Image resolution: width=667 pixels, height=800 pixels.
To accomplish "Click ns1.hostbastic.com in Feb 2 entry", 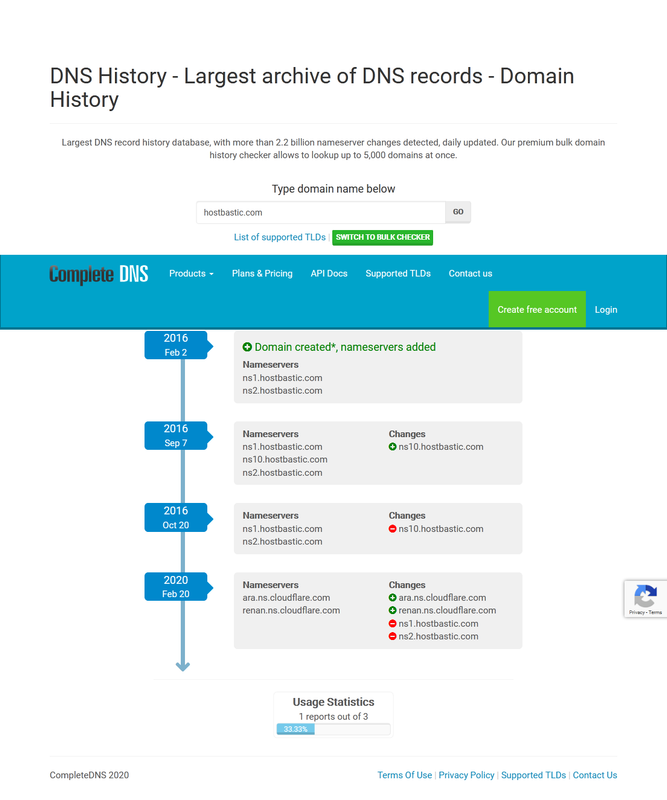I will pyautogui.click(x=282, y=378).
